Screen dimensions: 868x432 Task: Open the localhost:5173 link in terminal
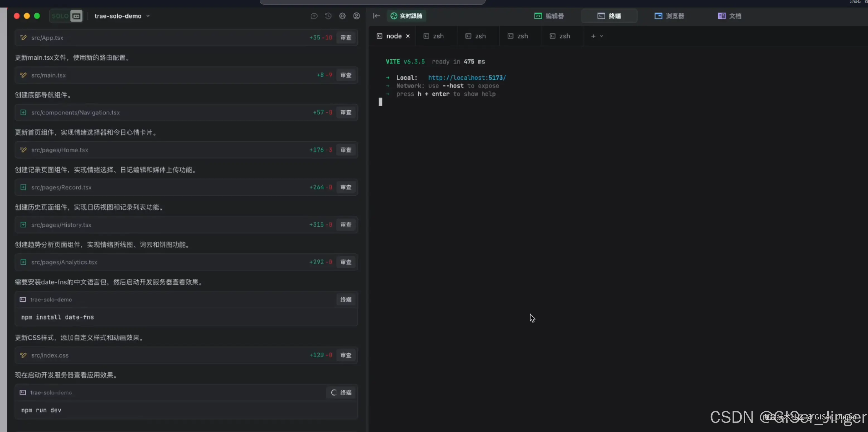(467, 78)
